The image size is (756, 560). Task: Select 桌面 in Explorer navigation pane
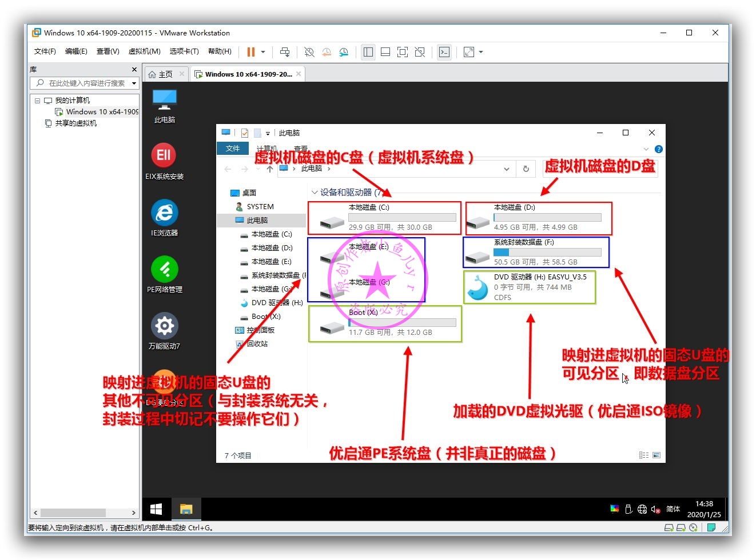(x=243, y=193)
